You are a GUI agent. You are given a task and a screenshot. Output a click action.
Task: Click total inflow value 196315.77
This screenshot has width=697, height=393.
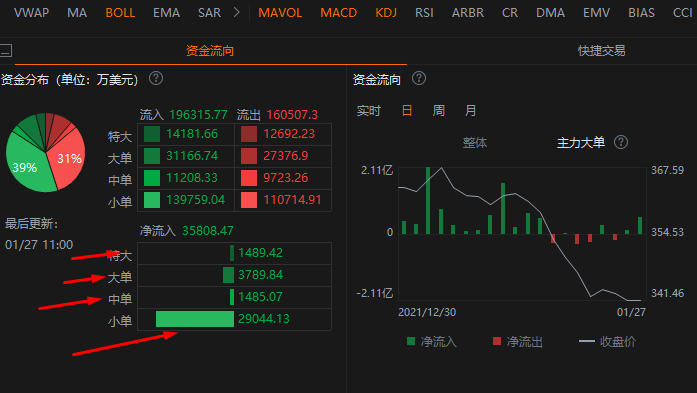[x=198, y=115]
